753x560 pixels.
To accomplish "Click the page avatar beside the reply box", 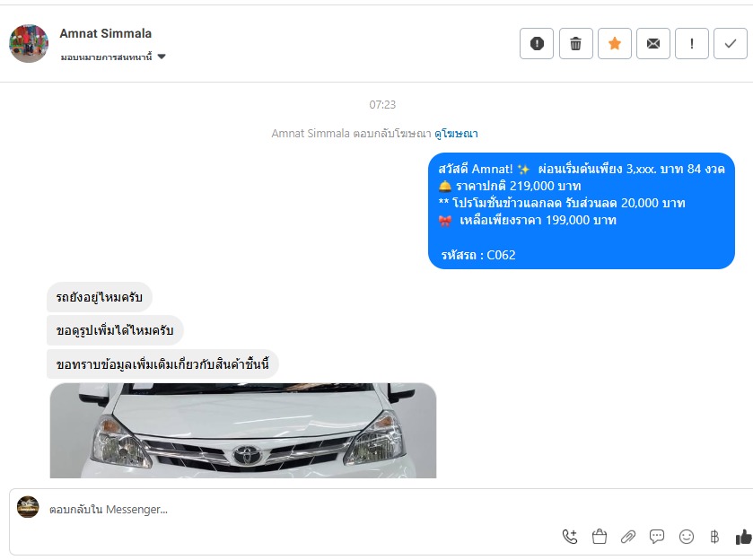I will (x=28, y=507).
